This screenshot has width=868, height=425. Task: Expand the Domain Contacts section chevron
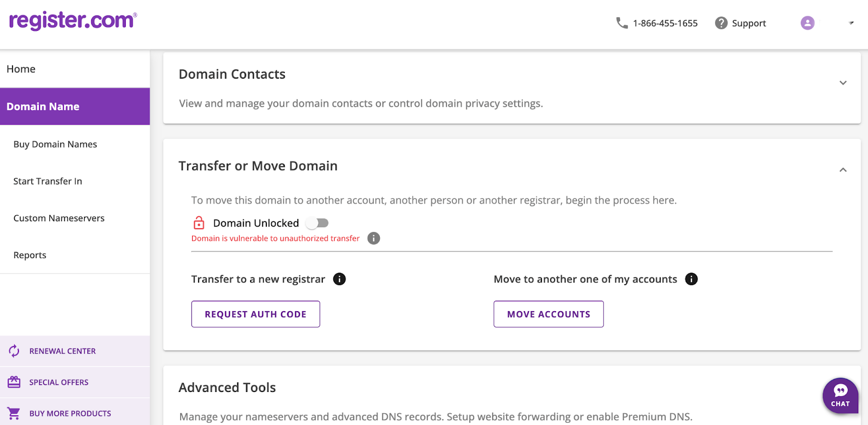(x=843, y=83)
